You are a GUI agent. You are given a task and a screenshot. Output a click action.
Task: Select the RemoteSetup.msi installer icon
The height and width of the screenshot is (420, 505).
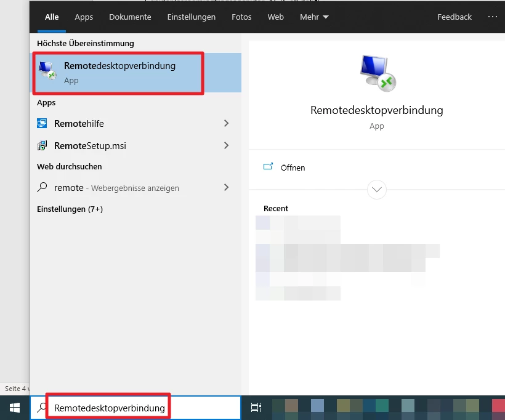(x=42, y=146)
